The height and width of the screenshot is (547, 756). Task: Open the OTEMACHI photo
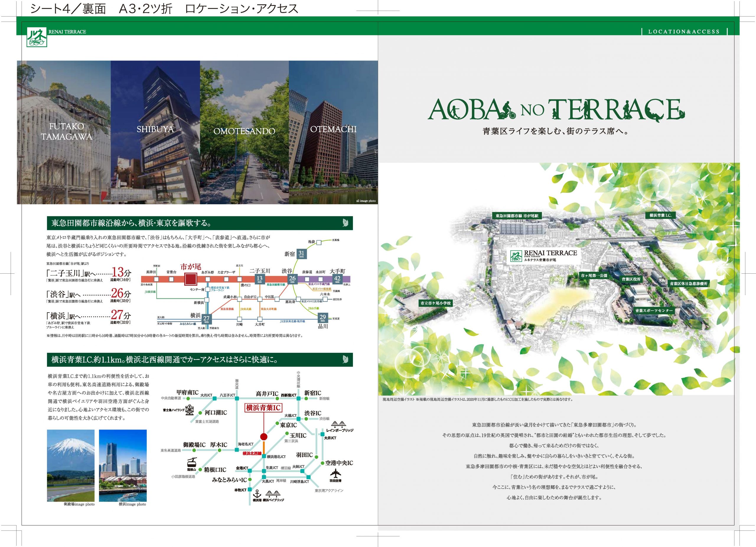pos(333,132)
